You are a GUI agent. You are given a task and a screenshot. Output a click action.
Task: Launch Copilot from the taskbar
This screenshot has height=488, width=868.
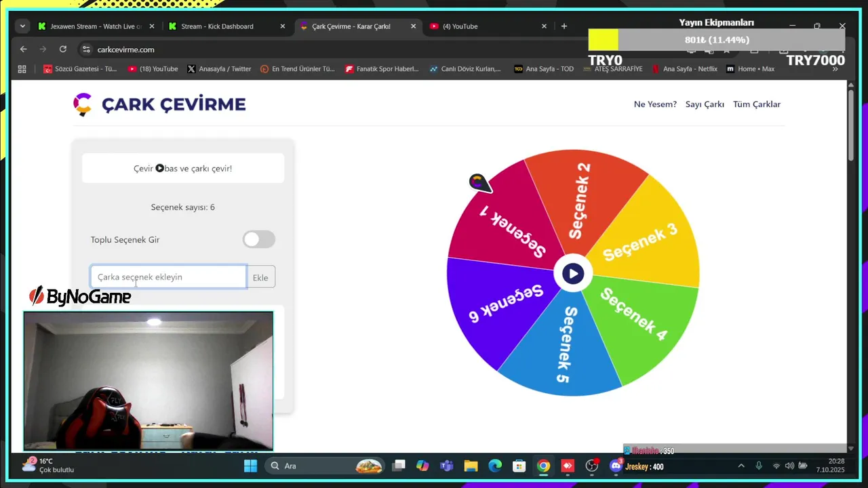point(422,466)
